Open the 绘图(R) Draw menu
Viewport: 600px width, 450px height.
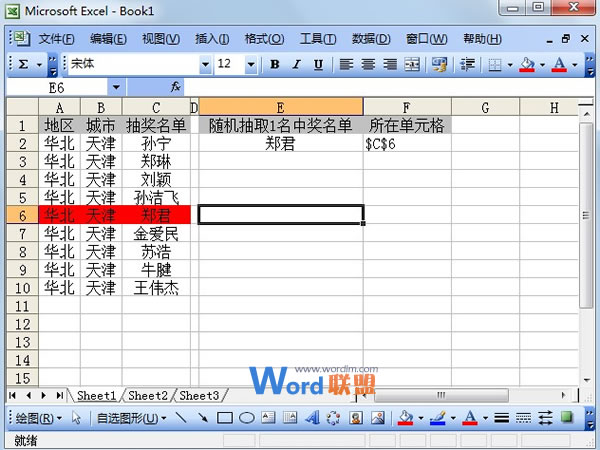38,418
